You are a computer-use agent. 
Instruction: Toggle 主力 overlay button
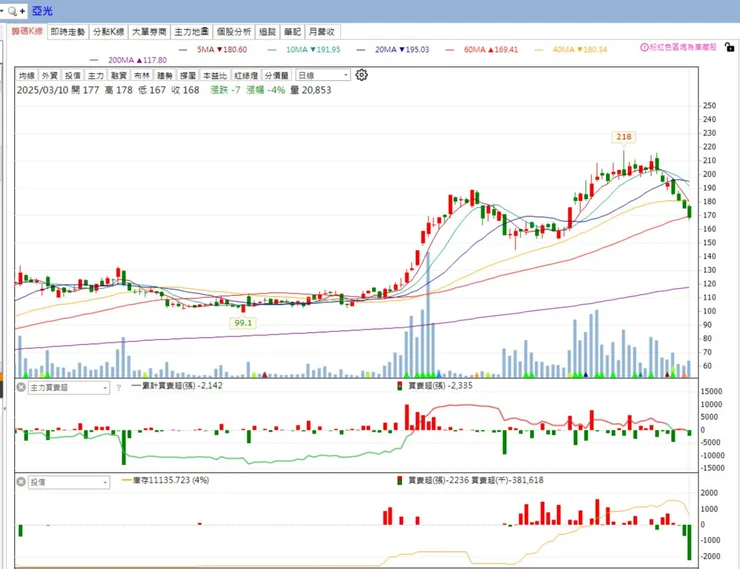pyautogui.click(x=96, y=75)
